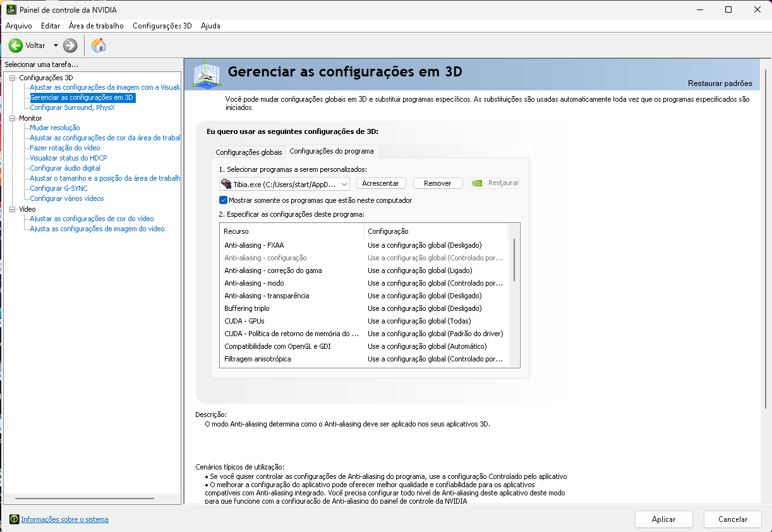Select the Configurações do programa tab

pyautogui.click(x=332, y=151)
